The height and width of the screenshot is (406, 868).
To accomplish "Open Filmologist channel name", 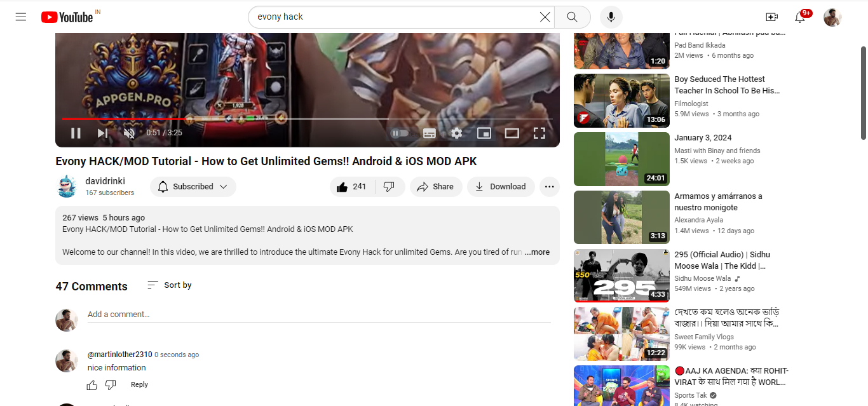I will click(691, 104).
